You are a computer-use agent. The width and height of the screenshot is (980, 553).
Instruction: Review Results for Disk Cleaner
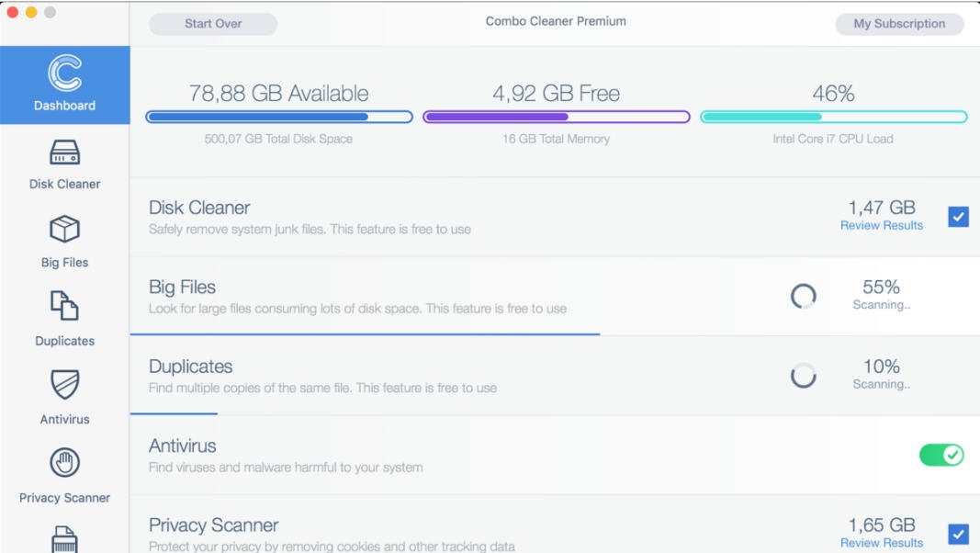(881, 224)
